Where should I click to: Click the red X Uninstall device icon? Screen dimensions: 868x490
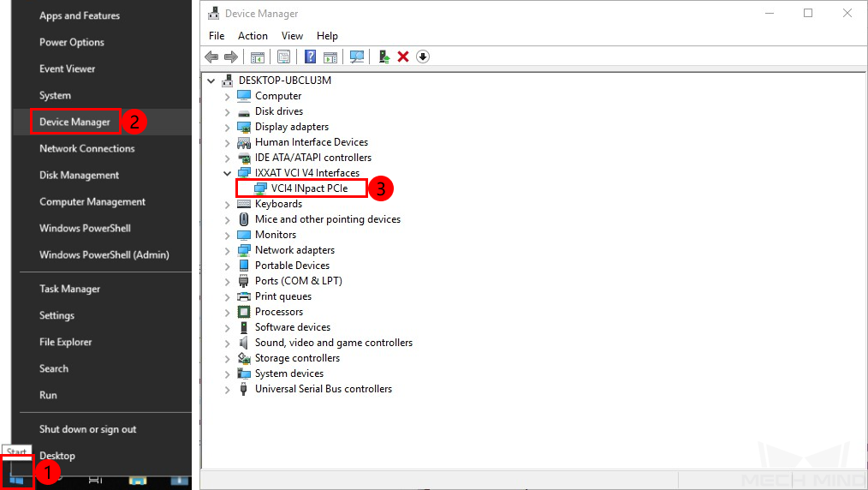(403, 57)
